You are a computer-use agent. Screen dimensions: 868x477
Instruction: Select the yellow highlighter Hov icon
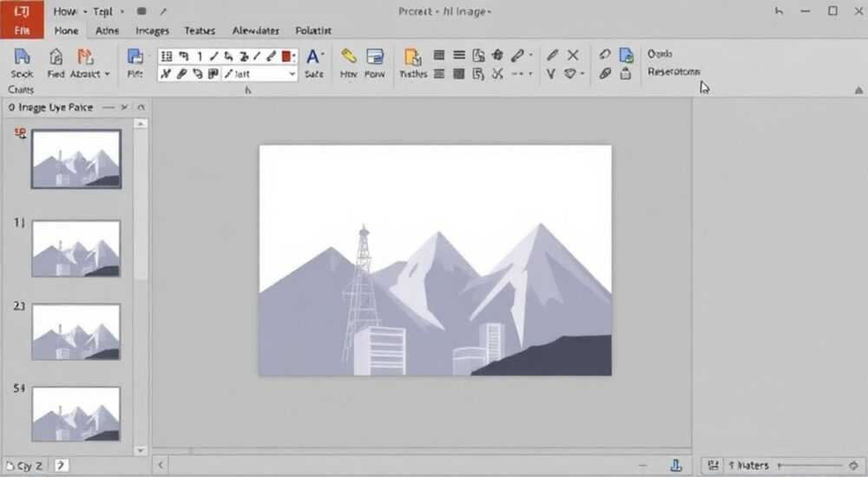[349, 56]
